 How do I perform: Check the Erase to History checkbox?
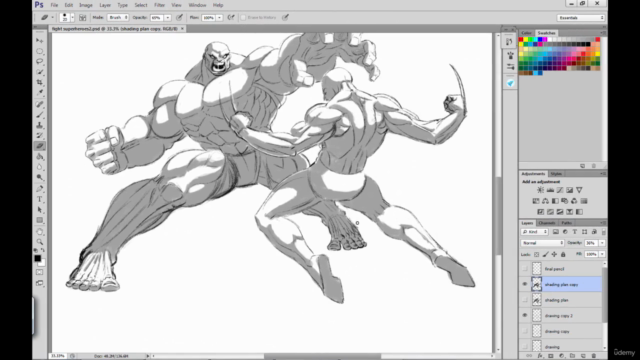[x=243, y=18]
